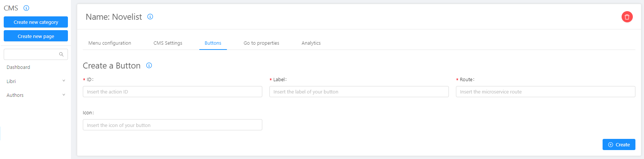Click the info icon next to CMS
644x159 pixels.
26,8
